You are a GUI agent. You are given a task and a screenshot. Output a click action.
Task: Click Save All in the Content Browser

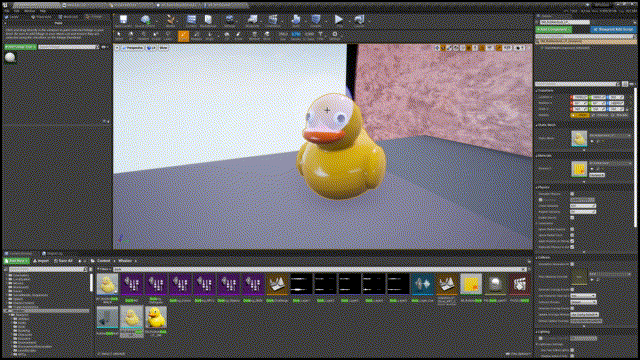coord(63,261)
